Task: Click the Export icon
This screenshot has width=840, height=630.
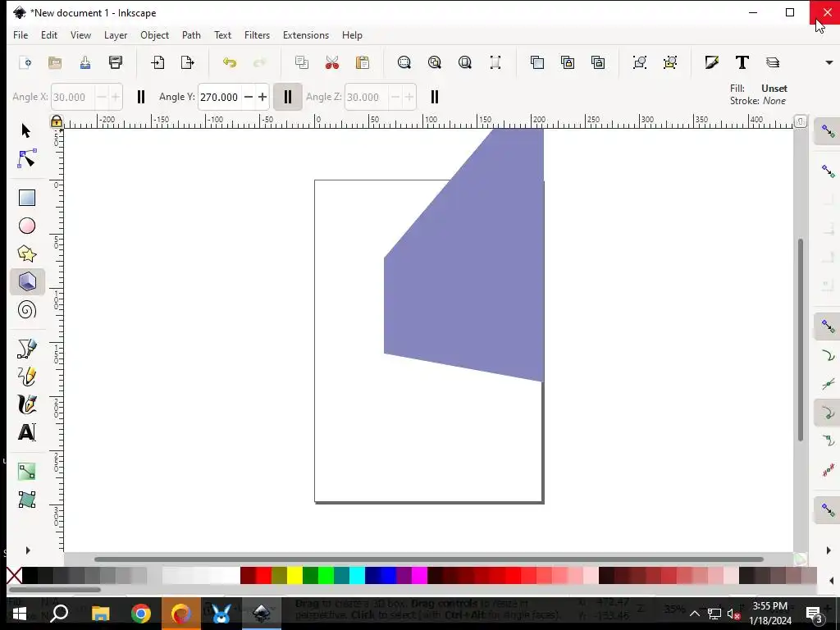Action: pos(188,62)
